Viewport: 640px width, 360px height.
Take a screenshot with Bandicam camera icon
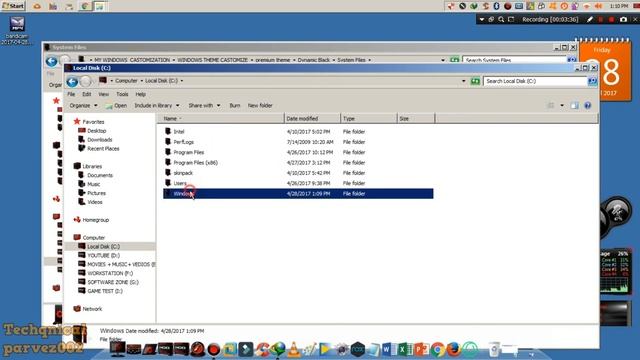pyautogui.click(x=623, y=19)
